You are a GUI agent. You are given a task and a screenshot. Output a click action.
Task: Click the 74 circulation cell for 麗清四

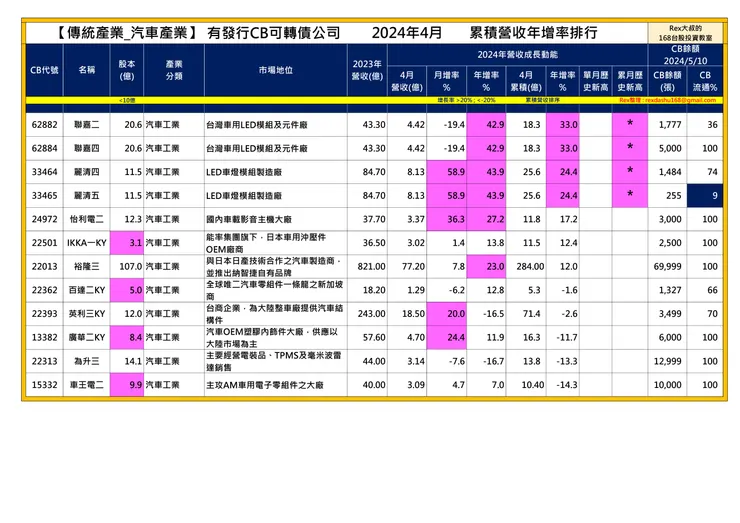coord(705,172)
